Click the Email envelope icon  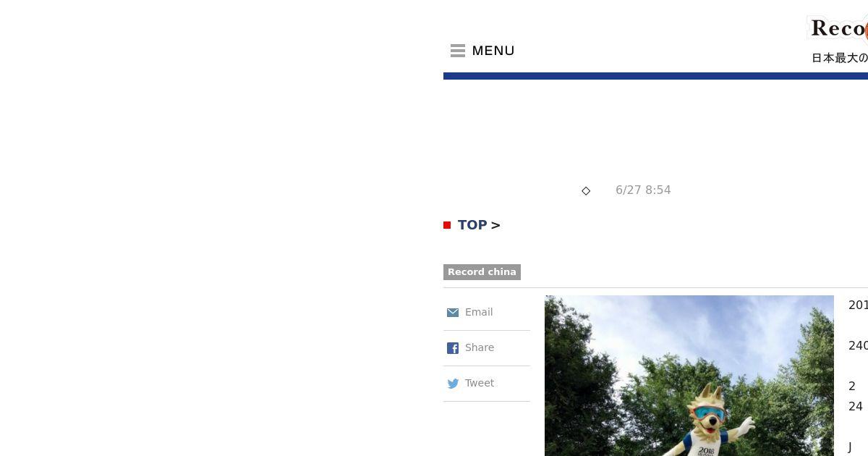click(x=453, y=313)
